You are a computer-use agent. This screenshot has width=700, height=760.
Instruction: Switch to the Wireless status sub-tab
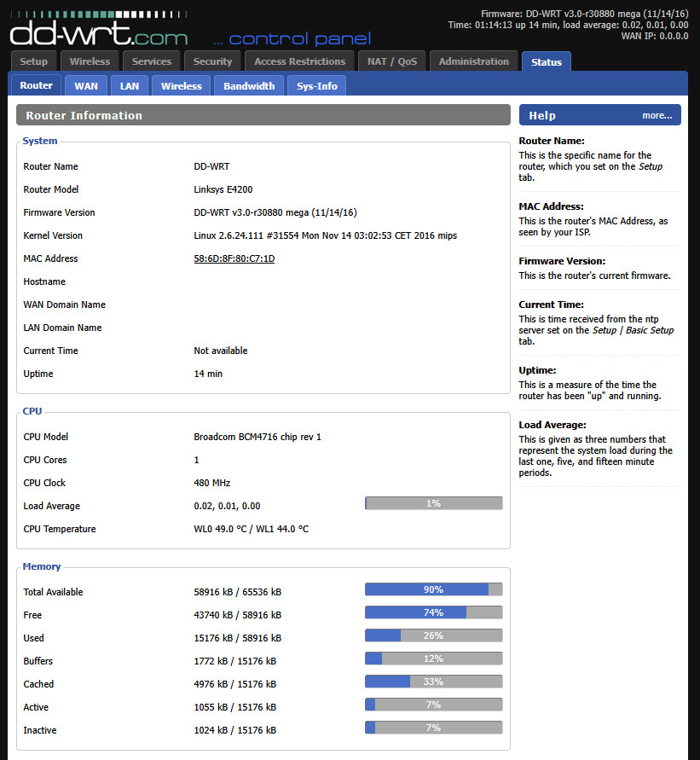pyautogui.click(x=181, y=86)
